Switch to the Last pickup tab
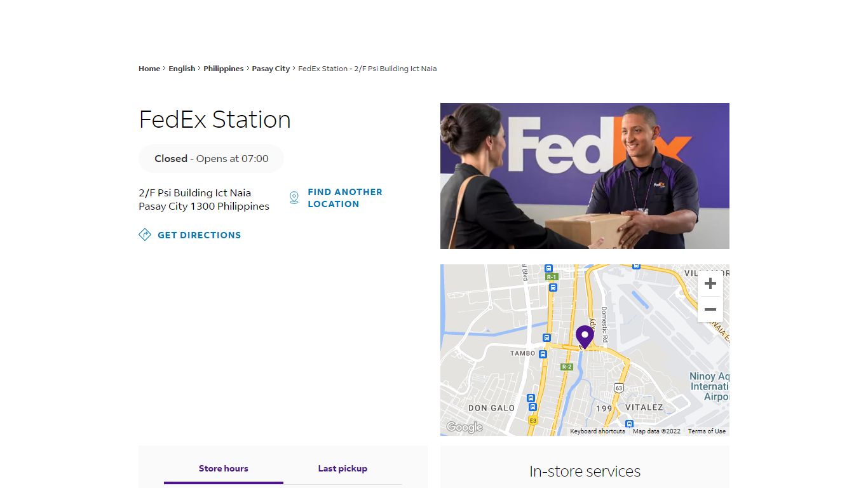 tap(342, 468)
